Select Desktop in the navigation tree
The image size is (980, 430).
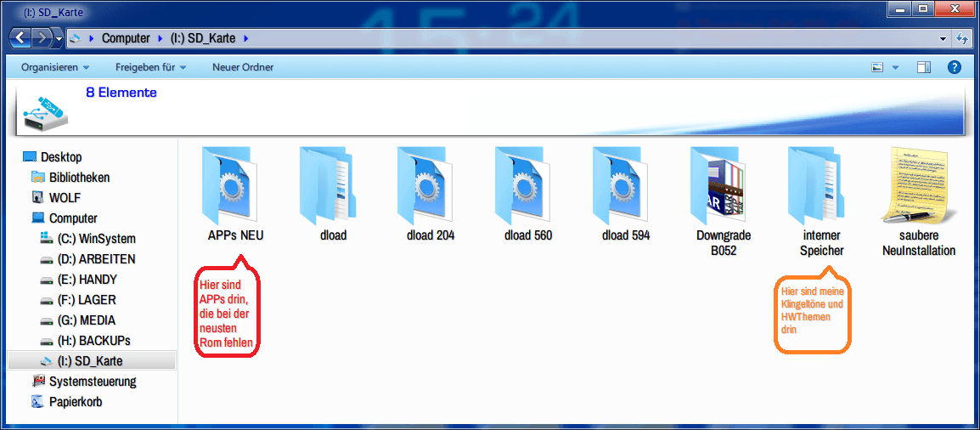[x=61, y=157]
